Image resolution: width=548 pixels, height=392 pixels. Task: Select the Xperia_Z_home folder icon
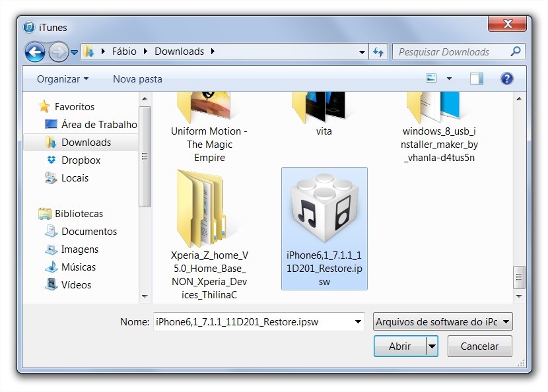pyautogui.click(x=203, y=209)
